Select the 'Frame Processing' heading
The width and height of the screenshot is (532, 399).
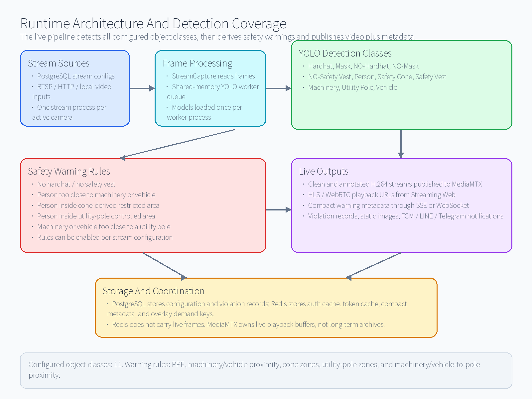(x=198, y=63)
